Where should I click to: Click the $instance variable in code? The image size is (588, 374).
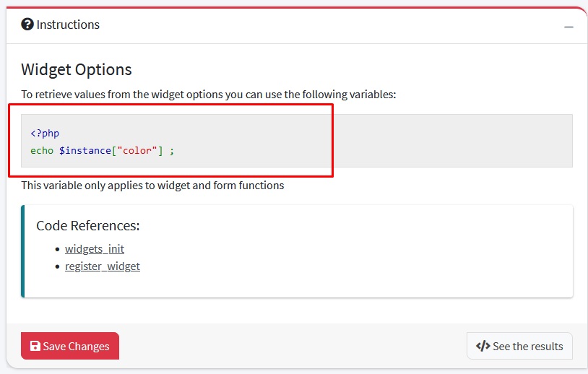click(85, 151)
